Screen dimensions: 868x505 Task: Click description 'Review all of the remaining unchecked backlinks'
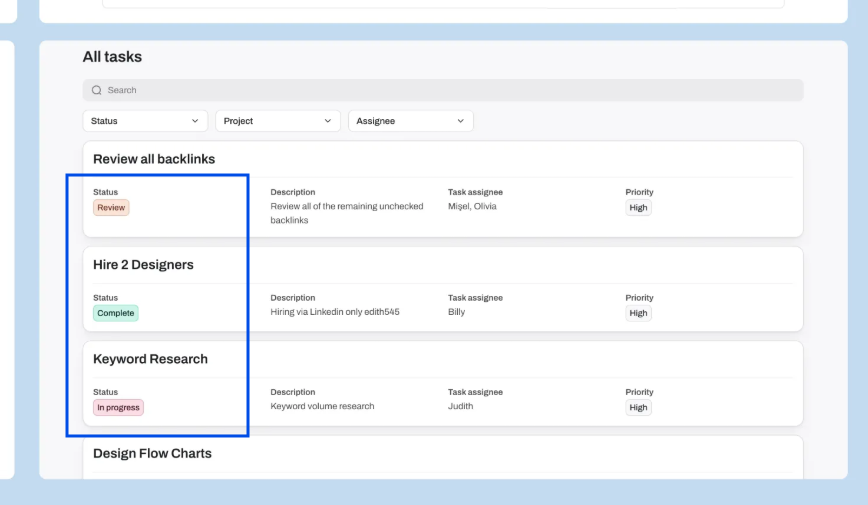click(x=347, y=213)
